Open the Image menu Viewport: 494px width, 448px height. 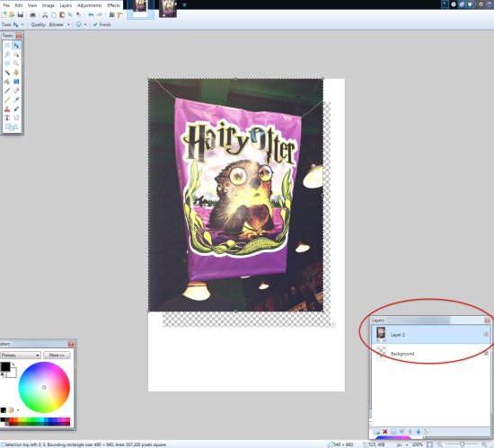(x=48, y=5)
